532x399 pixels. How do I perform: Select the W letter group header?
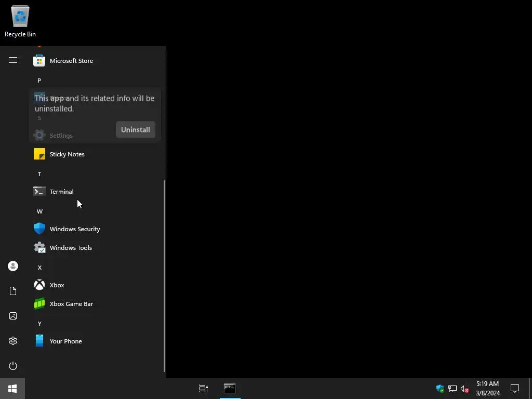click(x=39, y=211)
